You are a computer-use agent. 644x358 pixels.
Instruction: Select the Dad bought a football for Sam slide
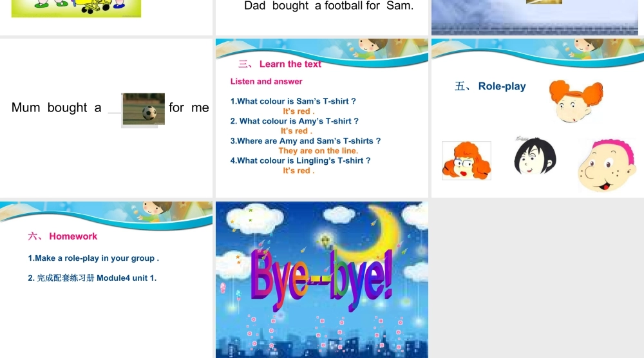321,17
